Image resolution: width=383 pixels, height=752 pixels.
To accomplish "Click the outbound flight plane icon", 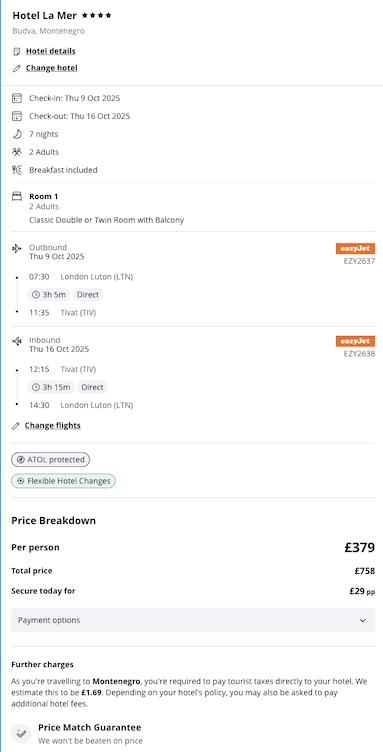I will (17, 248).
